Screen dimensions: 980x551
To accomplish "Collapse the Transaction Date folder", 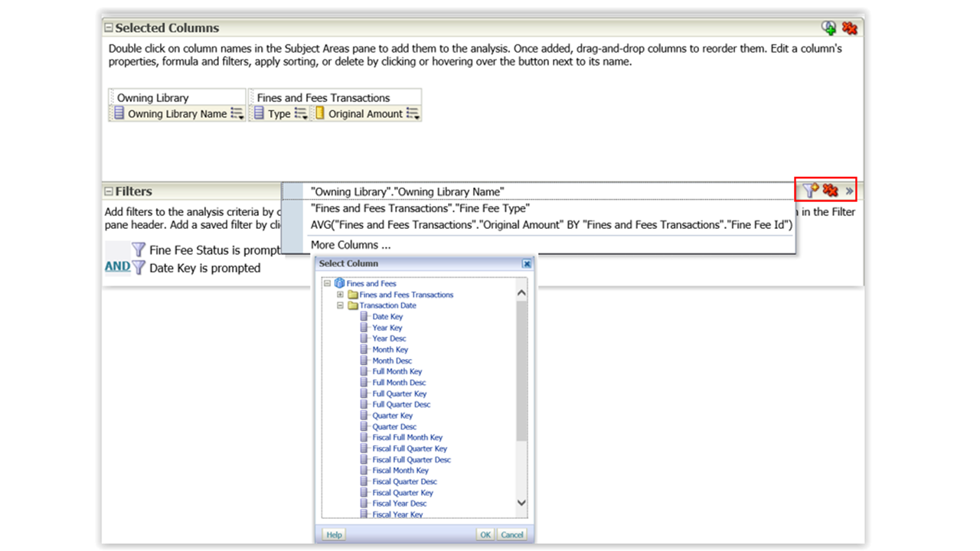I will click(341, 305).
